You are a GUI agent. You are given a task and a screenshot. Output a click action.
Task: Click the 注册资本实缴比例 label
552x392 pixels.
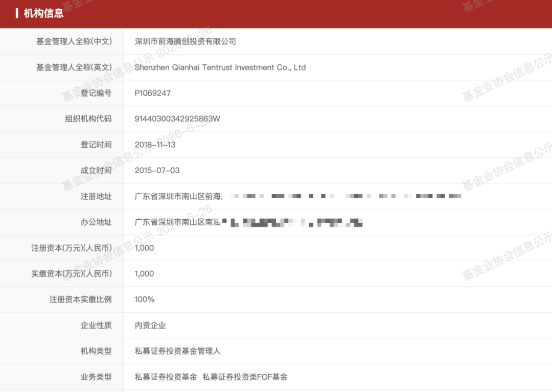point(81,299)
